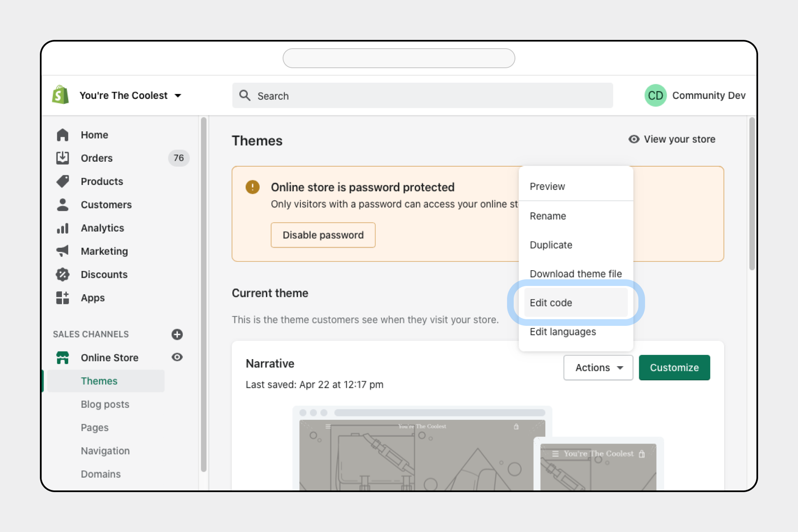Click the sidebar vertical scrollbar

click(x=204, y=294)
